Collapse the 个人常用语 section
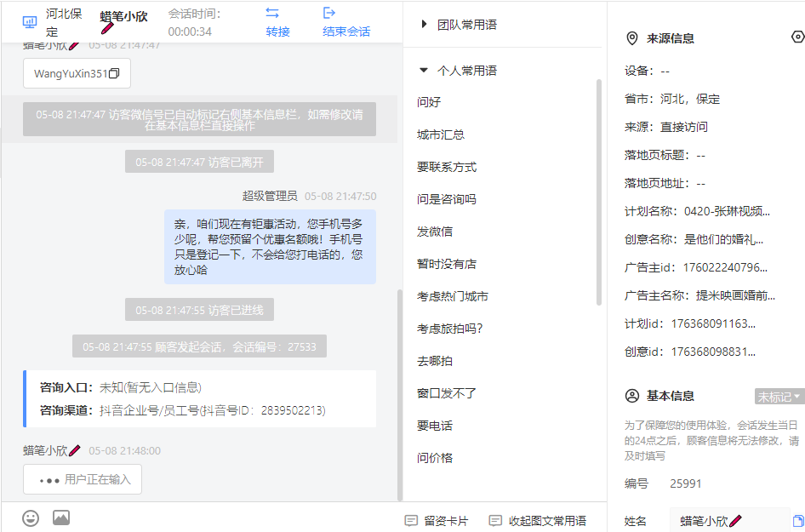The width and height of the screenshot is (805, 532). point(424,71)
